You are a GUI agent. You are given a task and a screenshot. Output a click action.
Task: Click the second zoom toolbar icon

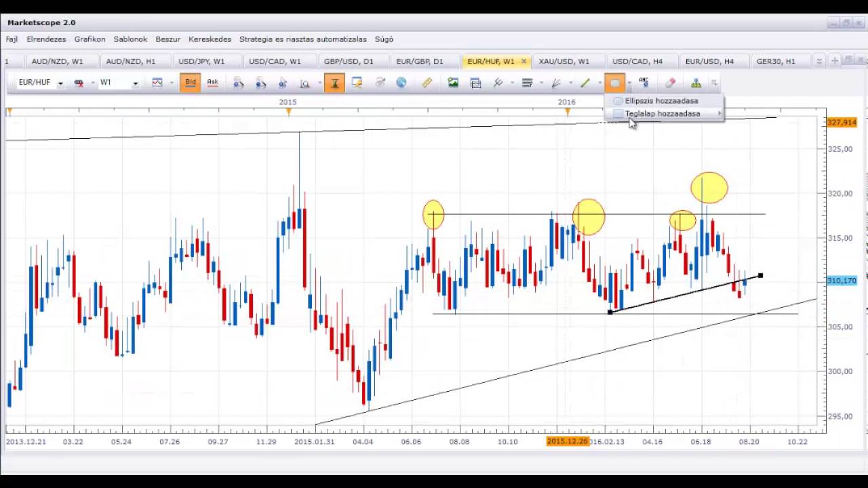(x=261, y=83)
